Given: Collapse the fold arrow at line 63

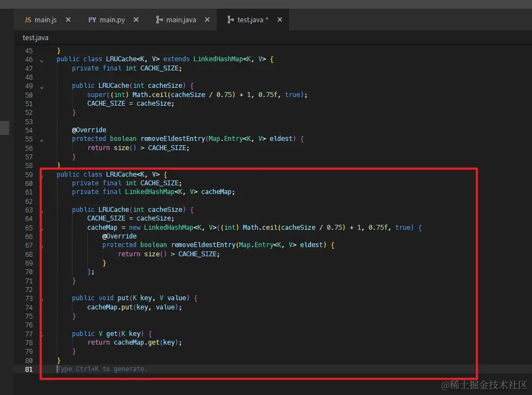Looking at the screenshot, I should [x=42, y=212].
